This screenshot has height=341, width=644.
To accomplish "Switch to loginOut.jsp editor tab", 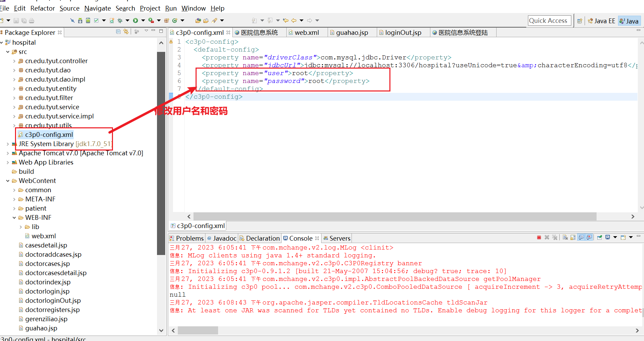I will pos(403,33).
